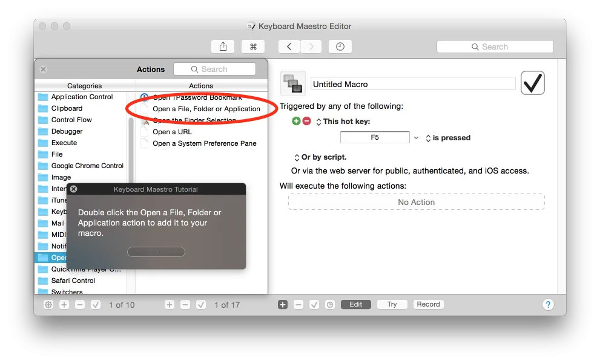Viewport: 600px width, 364px height.
Task: Click the main toolbar Search field
Action: point(495,47)
